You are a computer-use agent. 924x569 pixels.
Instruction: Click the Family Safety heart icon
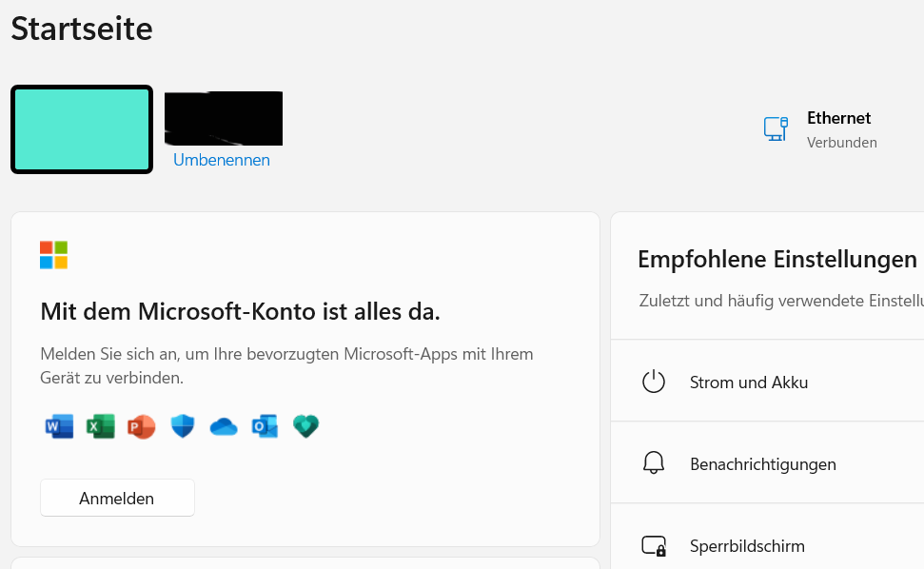coord(305,426)
